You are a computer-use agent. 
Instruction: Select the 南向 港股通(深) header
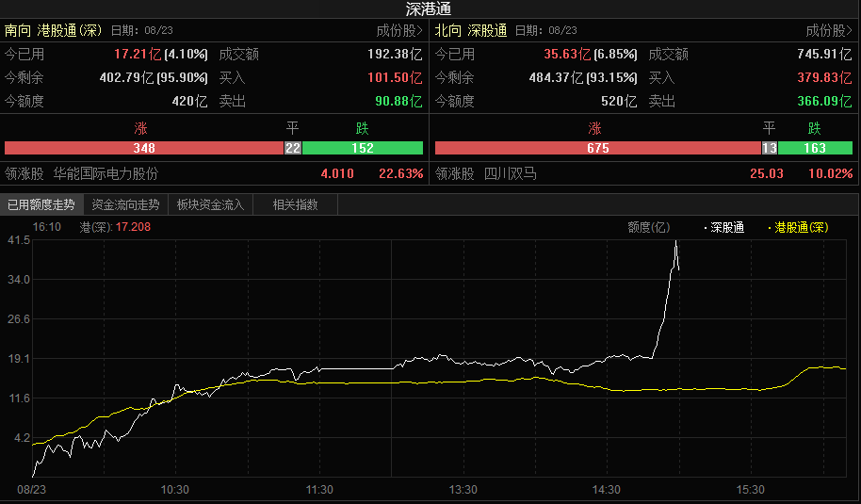point(53,30)
